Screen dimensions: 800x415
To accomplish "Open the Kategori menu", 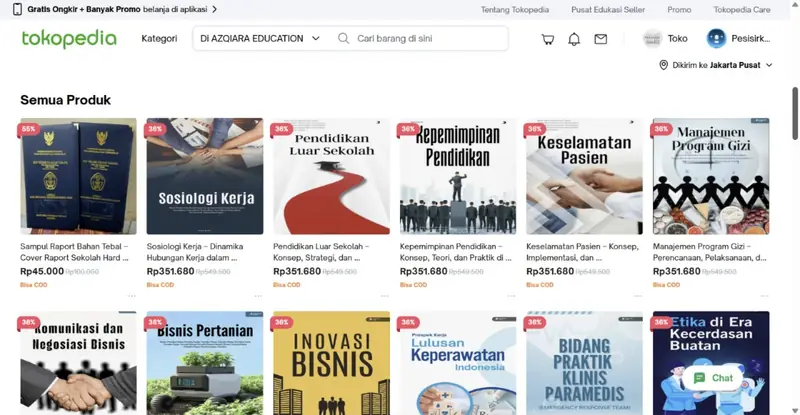I will [x=159, y=38].
